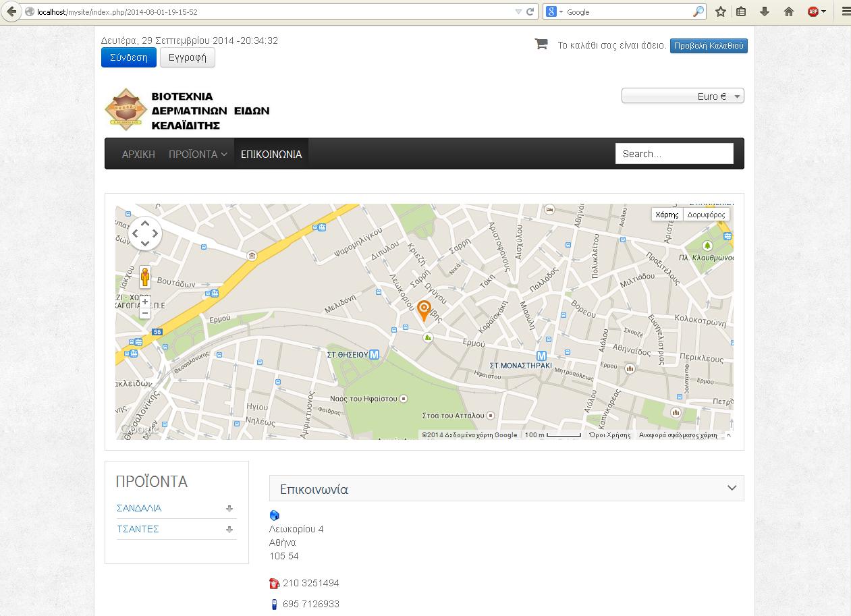Click the Σύνδεση login button

tap(129, 57)
